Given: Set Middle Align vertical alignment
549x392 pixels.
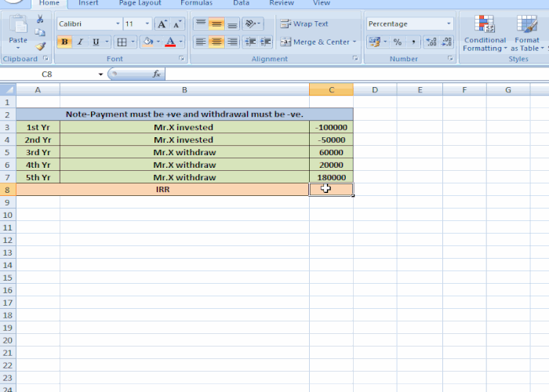Looking at the screenshot, I should [216, 24].
